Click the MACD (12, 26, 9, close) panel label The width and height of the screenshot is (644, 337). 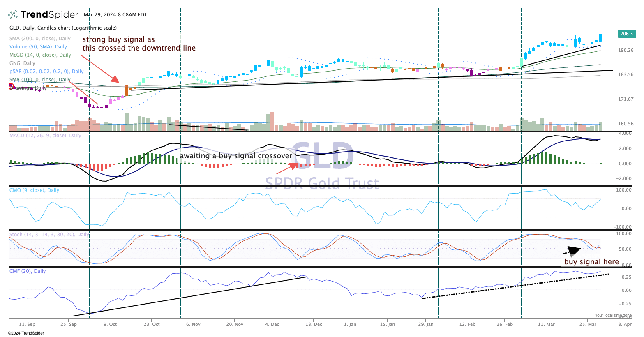(x=45, y=136)
